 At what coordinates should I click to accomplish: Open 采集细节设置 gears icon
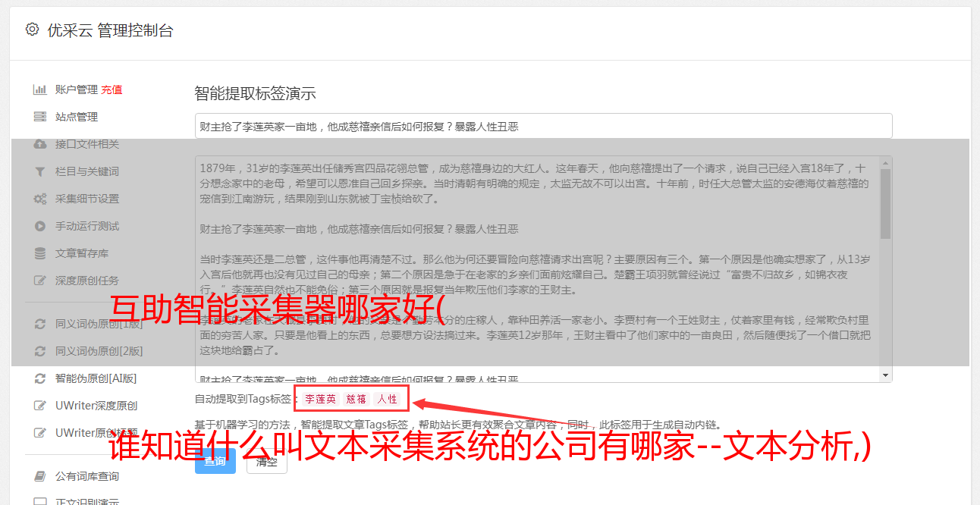(x=40, y=199)
